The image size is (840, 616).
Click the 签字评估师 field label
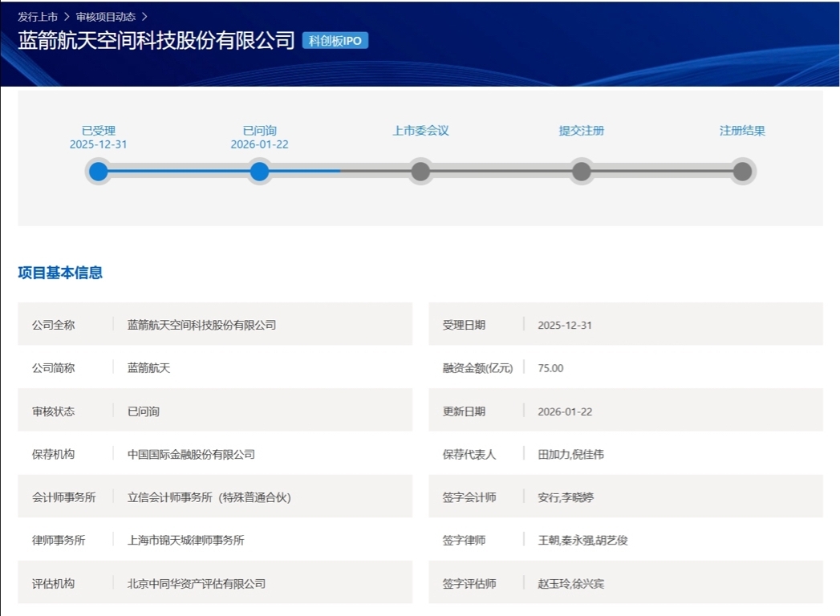469,584
